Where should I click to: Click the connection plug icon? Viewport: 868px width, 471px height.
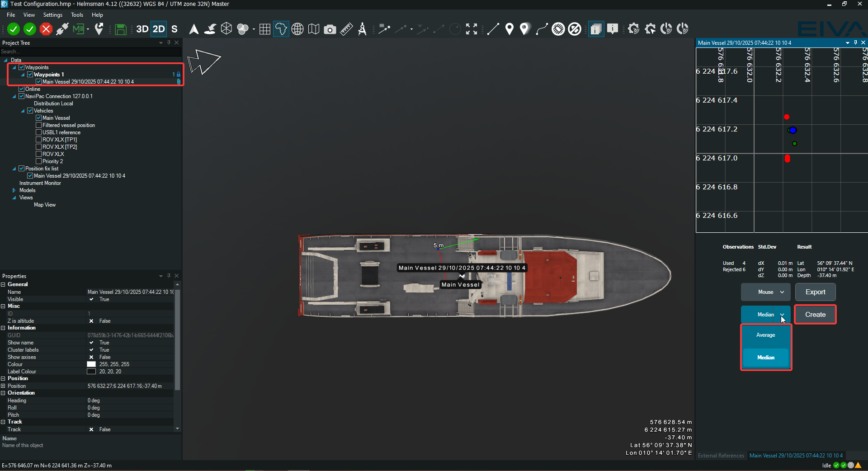coord(62,29)
